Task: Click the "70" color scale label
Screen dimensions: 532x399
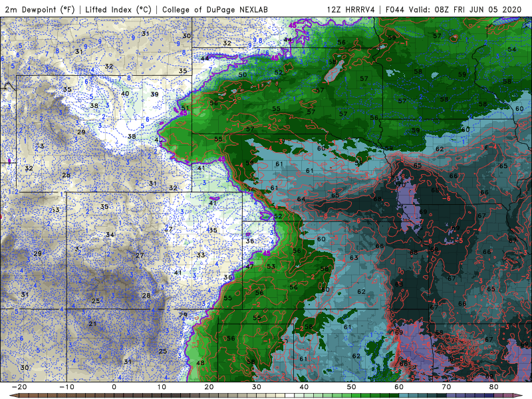Action: click(446, 387)
